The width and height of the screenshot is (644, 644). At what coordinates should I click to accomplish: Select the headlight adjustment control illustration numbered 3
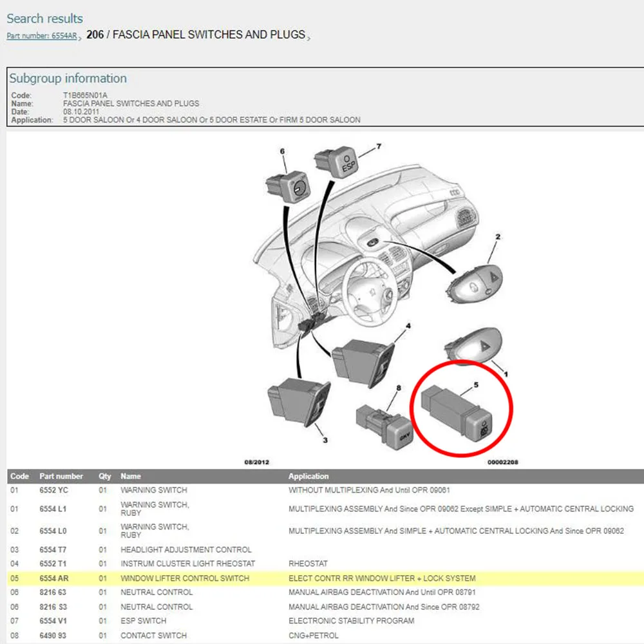pyautogui.click(x=299, y=402)
